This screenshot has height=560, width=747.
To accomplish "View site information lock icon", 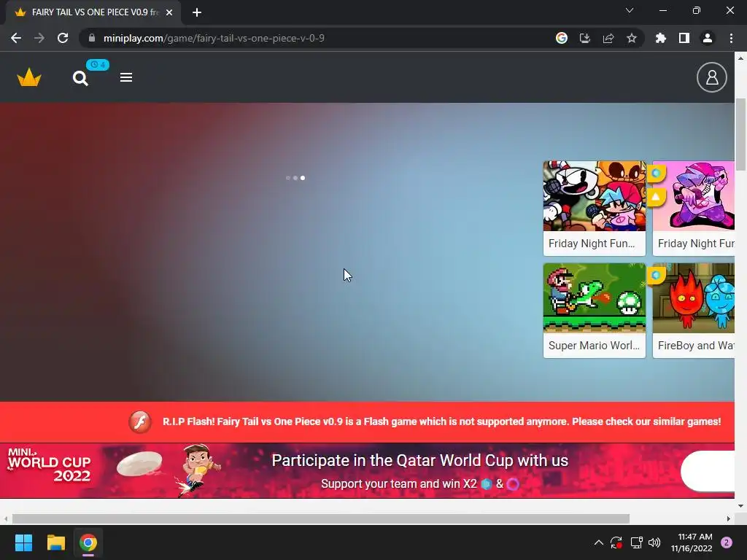I will coord(92,38).
